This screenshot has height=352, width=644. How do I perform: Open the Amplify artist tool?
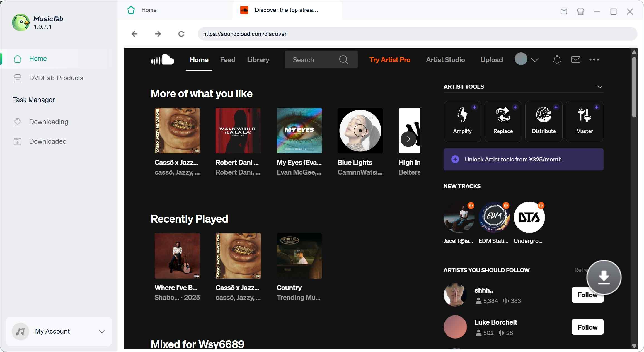pos(462,121)
